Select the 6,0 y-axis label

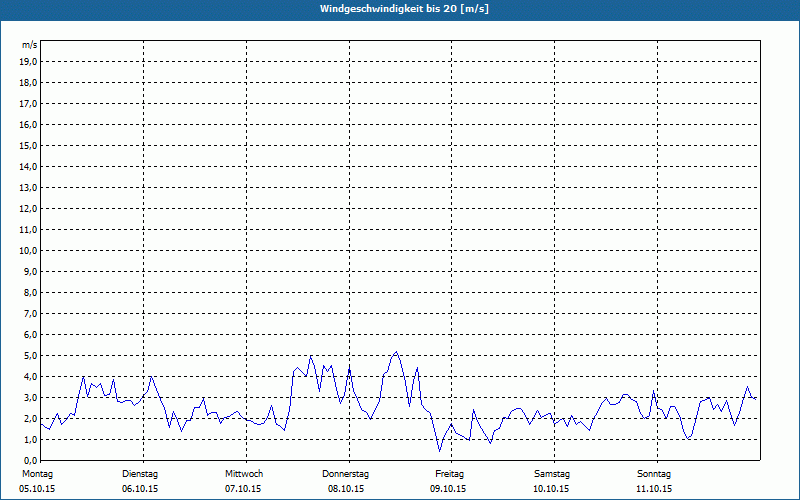[30, 335]
